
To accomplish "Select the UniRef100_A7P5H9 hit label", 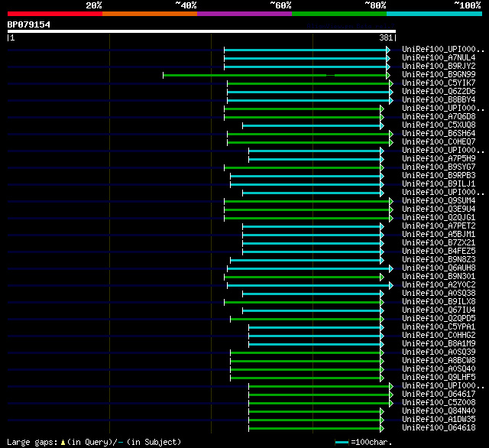I will (x=439, y=159).
